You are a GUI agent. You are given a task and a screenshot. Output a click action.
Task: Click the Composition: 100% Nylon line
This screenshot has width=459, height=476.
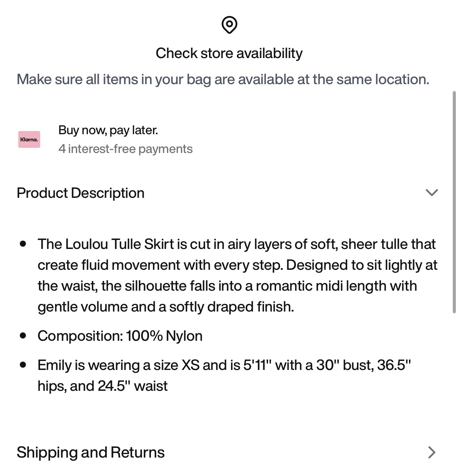120,336
